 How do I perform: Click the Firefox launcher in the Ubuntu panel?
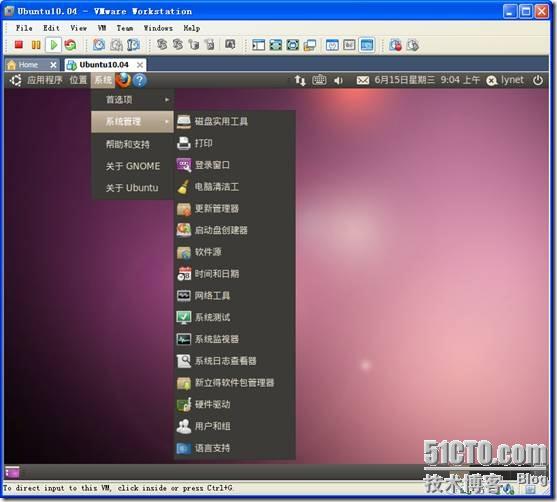coord(124,80)
